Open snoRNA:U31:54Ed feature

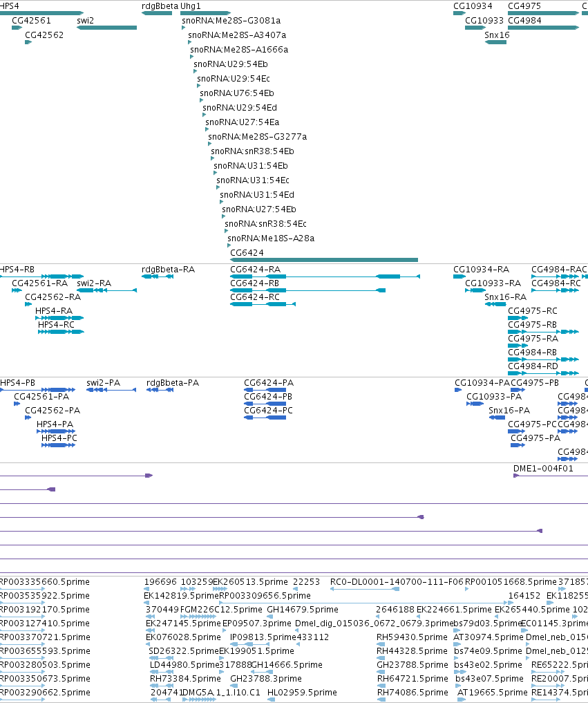[257, 194]
